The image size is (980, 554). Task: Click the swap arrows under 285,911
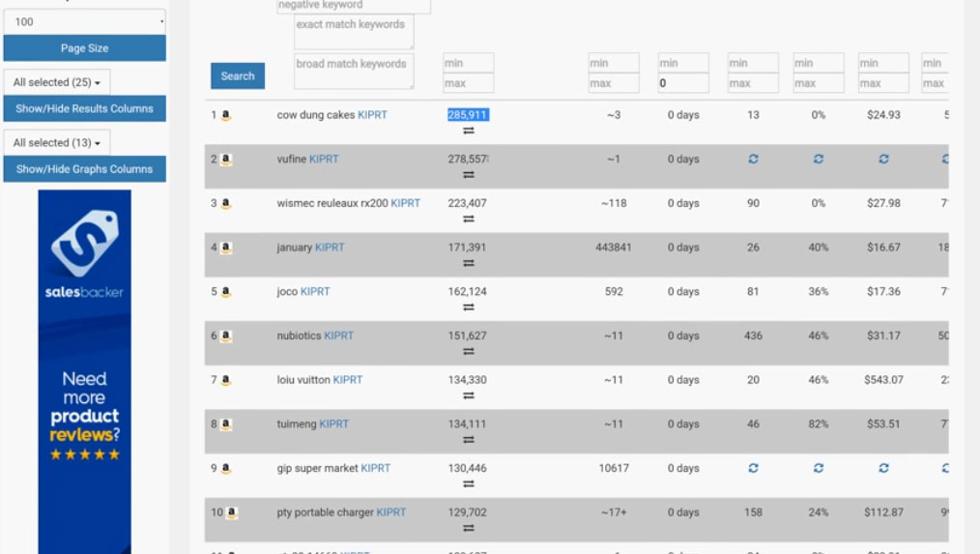coord(468,131)
